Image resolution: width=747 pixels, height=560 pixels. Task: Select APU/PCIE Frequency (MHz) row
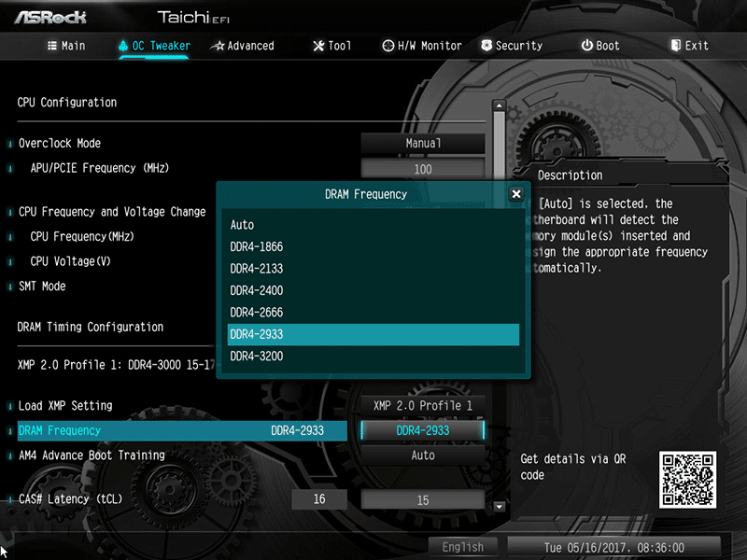coord(100,168)
